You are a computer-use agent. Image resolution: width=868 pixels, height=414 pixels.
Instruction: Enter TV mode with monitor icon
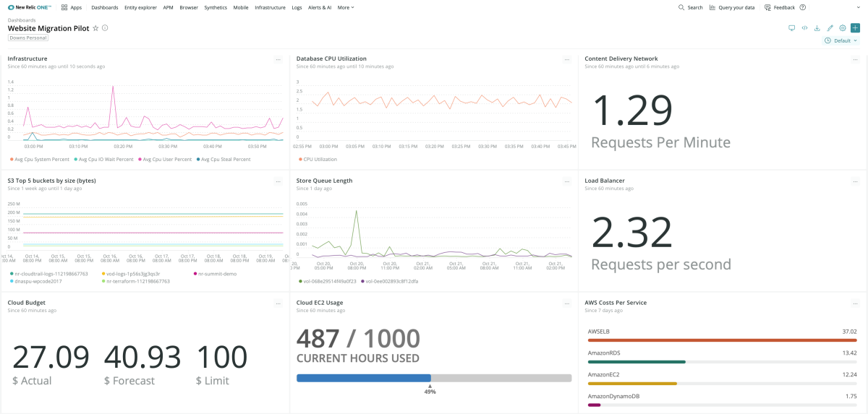click(791, 28)
